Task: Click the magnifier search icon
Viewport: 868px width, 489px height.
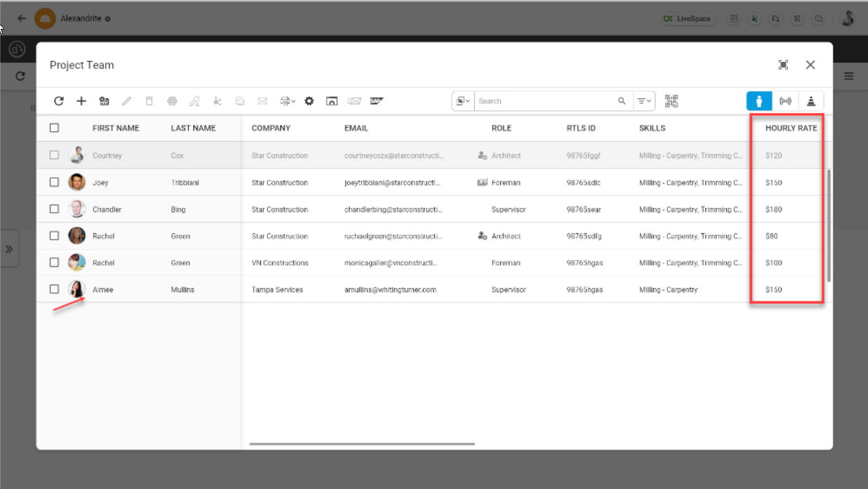Action: click(x=622, y=101)
